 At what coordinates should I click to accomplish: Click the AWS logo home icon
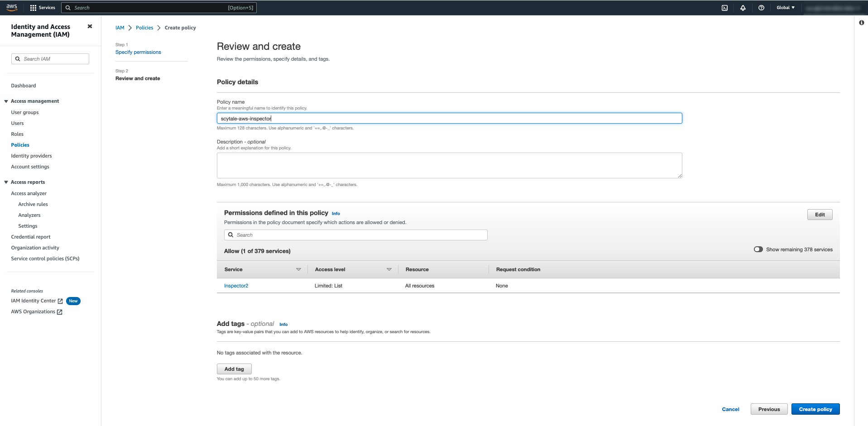[12, 8]
